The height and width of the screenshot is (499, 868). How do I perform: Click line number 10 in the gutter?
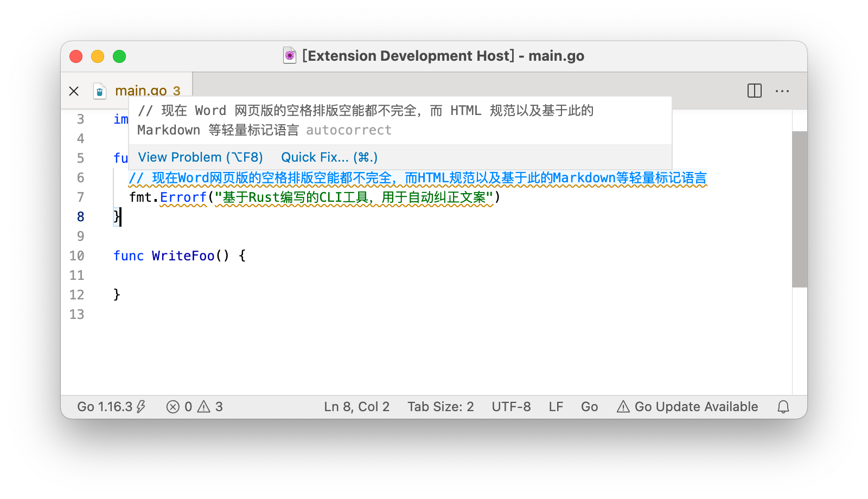[x=77, y=256]
